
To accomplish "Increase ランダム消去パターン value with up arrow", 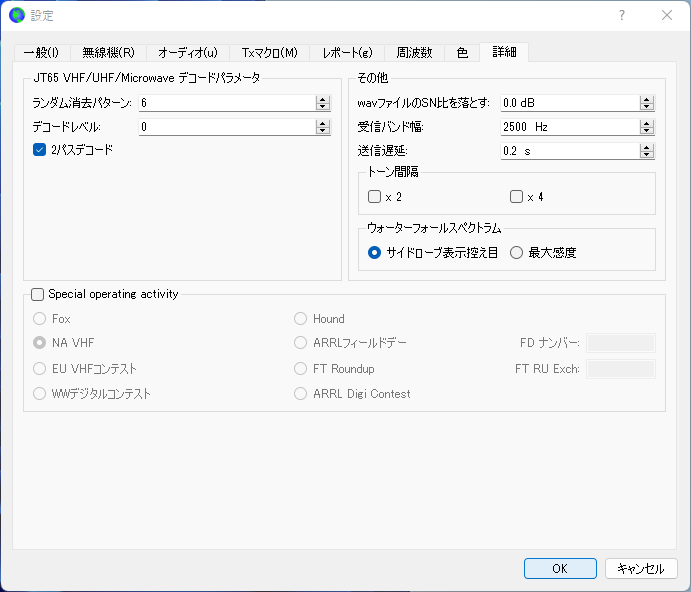I will point(323,100).
